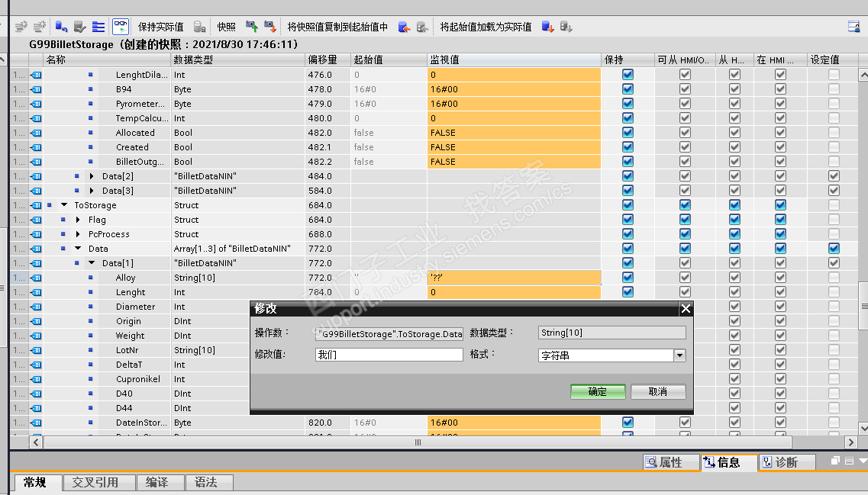Click the row icon beside B94
The width and height of the screenshot is (868, 495).
click(36, 89)
